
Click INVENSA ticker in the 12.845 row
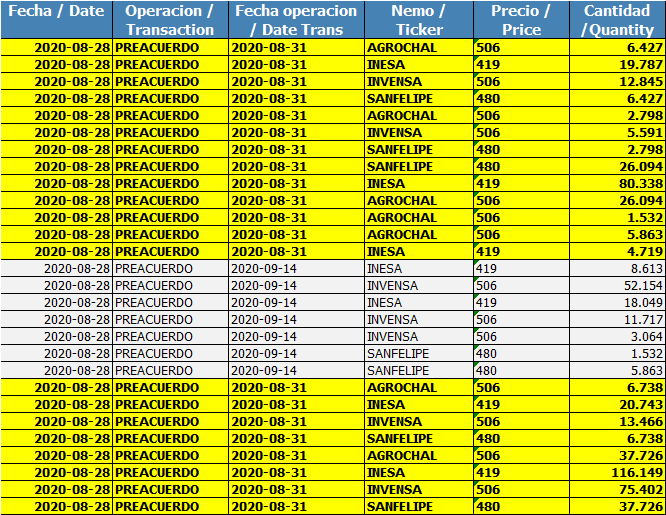[419, 82]
